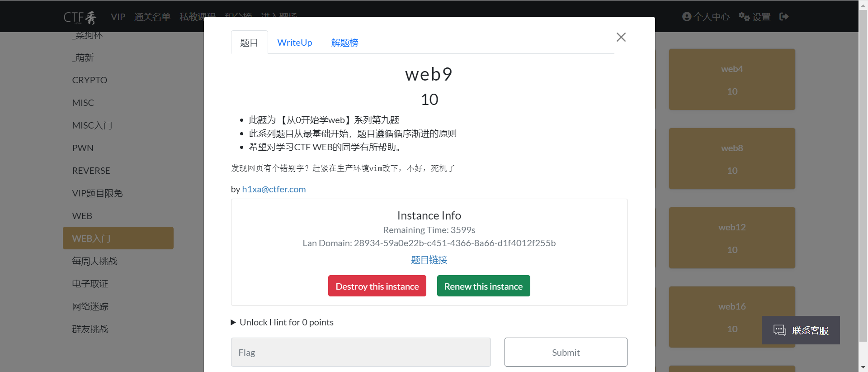
Task: Click the 联系客服 chat widget
Action: coord(801,330)
